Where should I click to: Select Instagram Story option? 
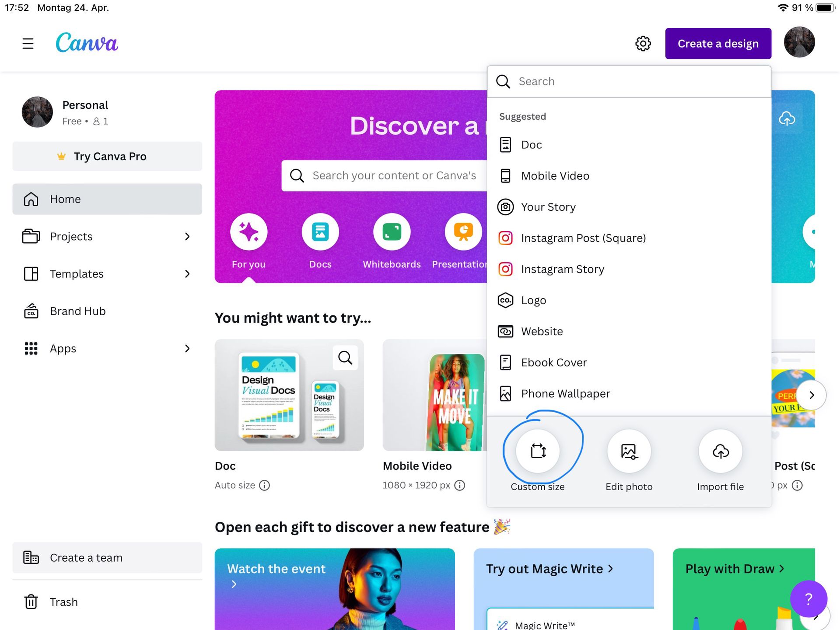point(629,269)
